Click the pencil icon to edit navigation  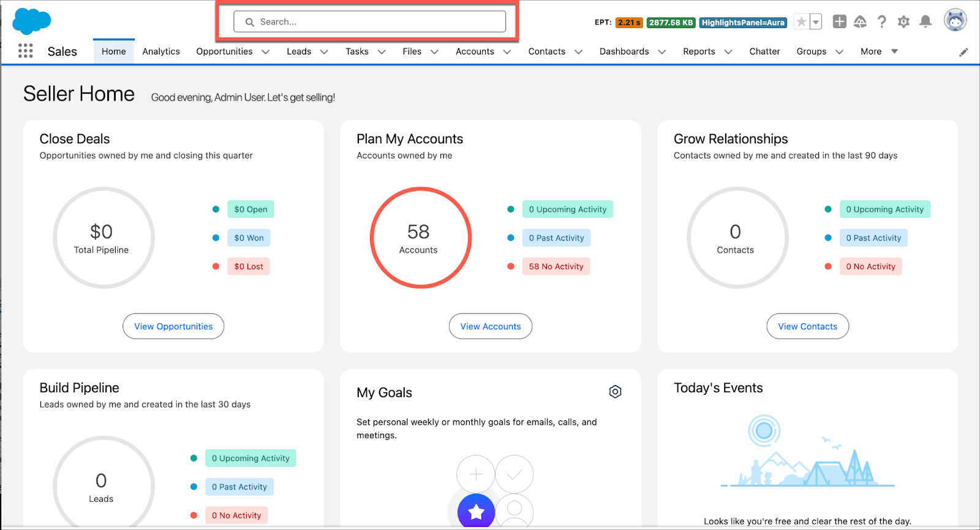coord(963,52)
